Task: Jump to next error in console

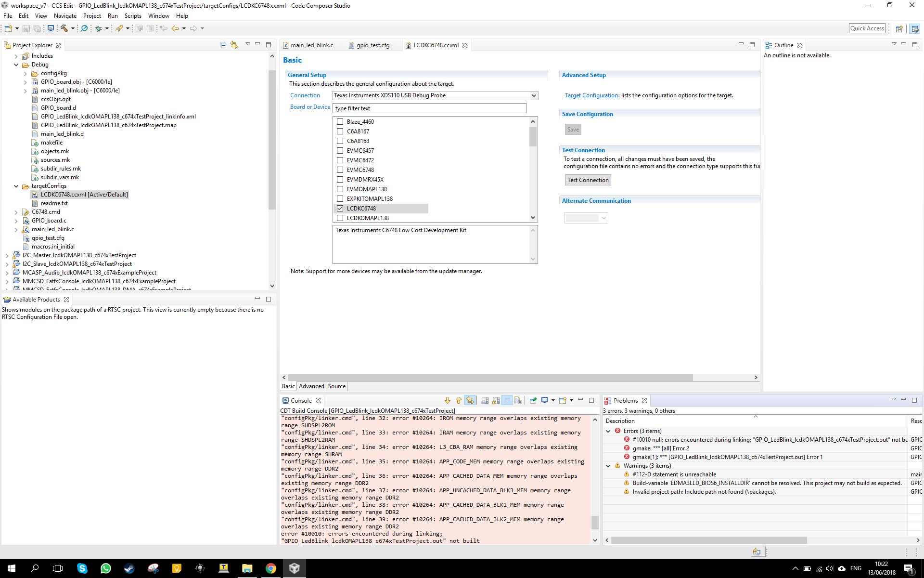Action: [447, 400]
